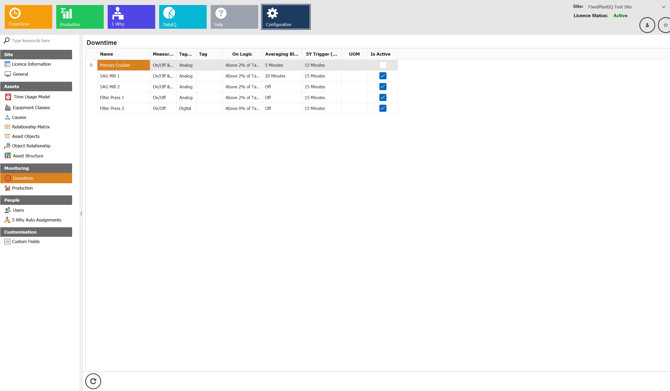
Task: Sort by the Name column header
Action: coord(123,54)
